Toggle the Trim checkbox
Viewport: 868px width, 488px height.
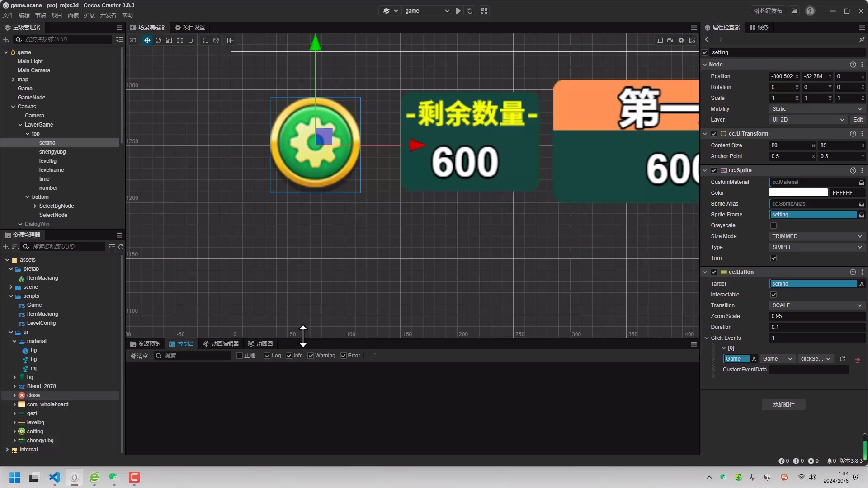coord(774,258)
